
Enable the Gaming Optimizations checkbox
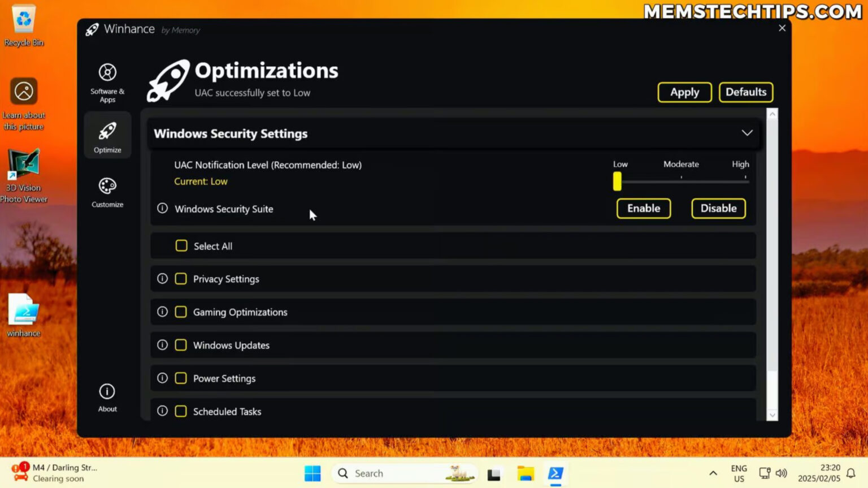coord(181,312)
